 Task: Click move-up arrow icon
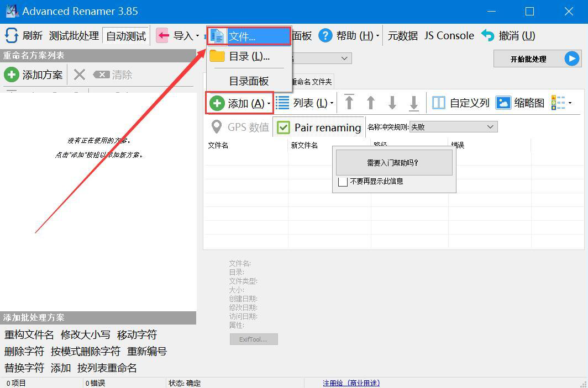(x=370, y=103)
